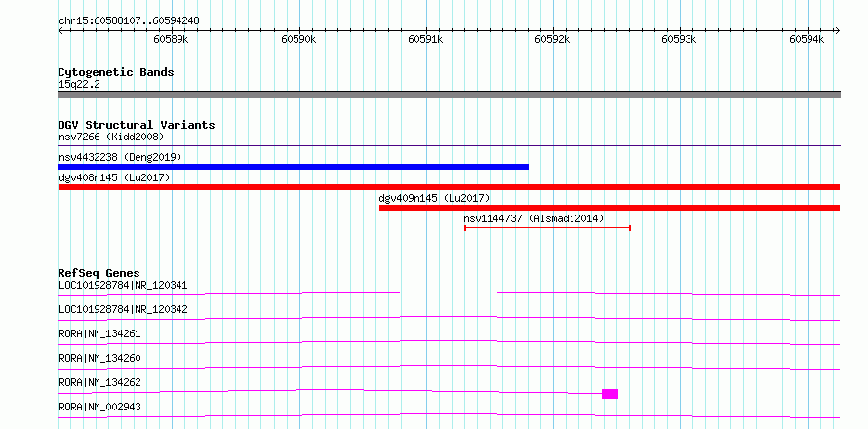Click the RORA|NM_134260 transcript line
This screenshot has width=868, height=429.
449,367
